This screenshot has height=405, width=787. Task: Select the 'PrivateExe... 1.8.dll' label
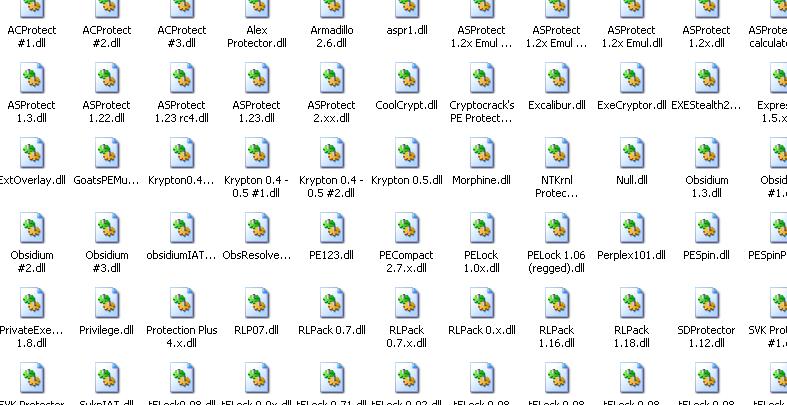32,337
